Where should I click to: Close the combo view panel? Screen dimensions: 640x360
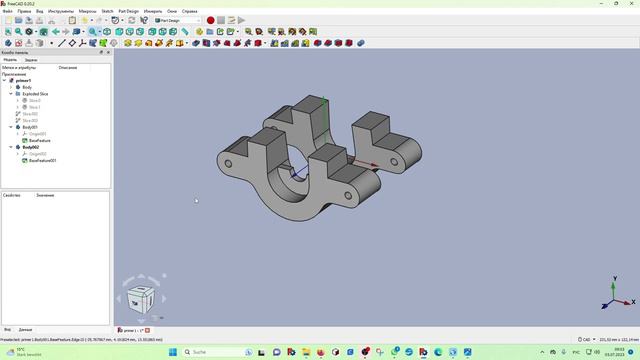tap(108, 53)
